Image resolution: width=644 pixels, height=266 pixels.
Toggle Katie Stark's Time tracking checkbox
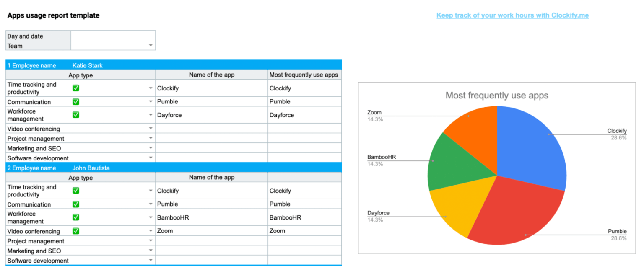(x=76, y=88)
